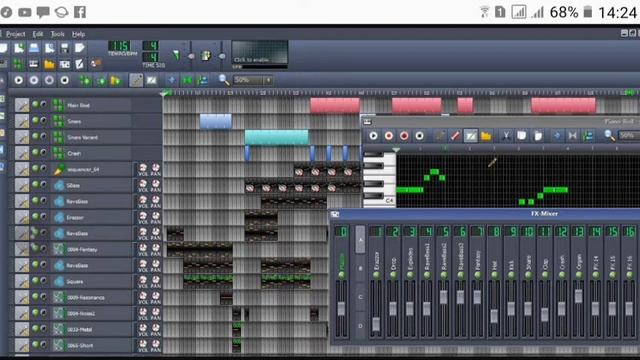Open the track actions menu for Snare
Screen dimensions: 640x360
(22, 121)
